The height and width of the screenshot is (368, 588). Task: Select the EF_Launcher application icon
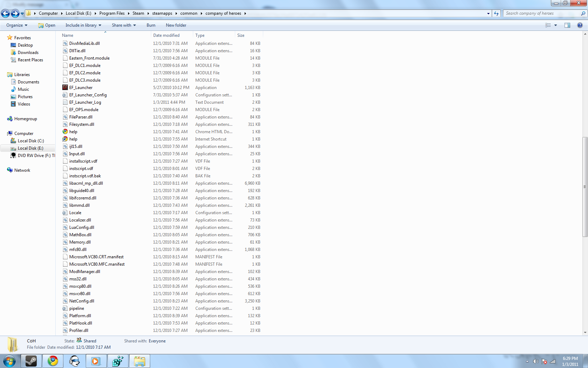click(x=65, y=88)
